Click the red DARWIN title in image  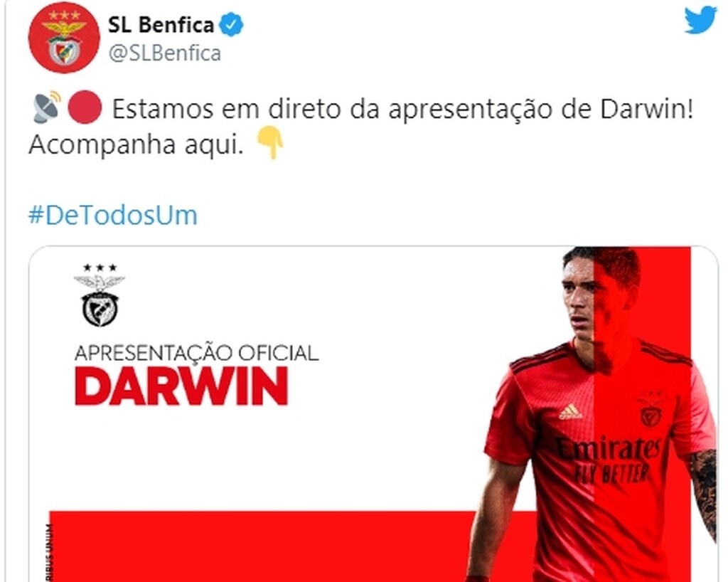click(x=181, y=386)
